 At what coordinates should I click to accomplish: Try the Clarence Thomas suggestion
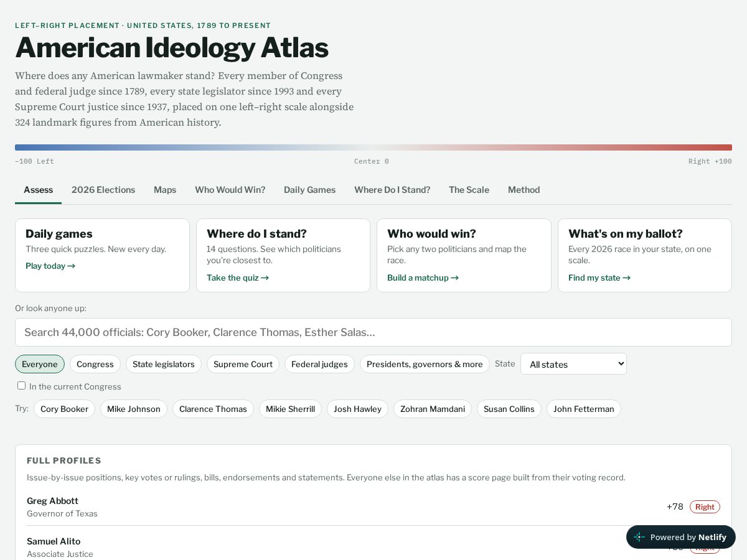pos(213,409)
